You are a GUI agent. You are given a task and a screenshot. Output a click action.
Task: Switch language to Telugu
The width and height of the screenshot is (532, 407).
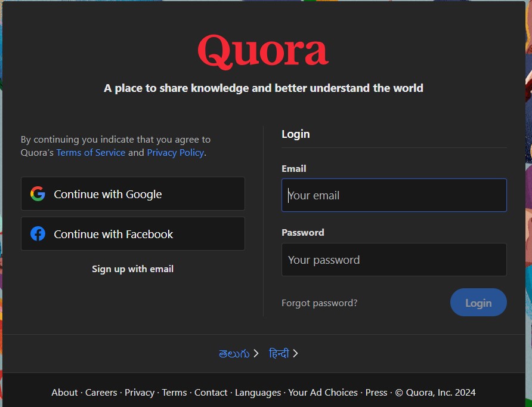[234, 353]
